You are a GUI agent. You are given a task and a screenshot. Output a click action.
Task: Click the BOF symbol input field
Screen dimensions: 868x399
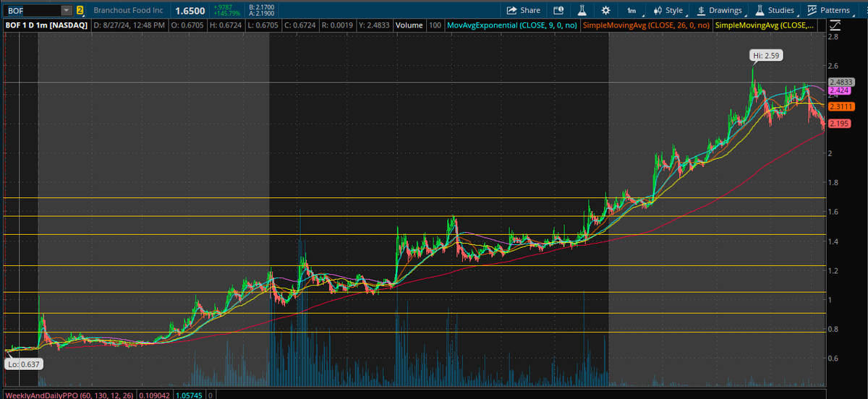[33, 10]
